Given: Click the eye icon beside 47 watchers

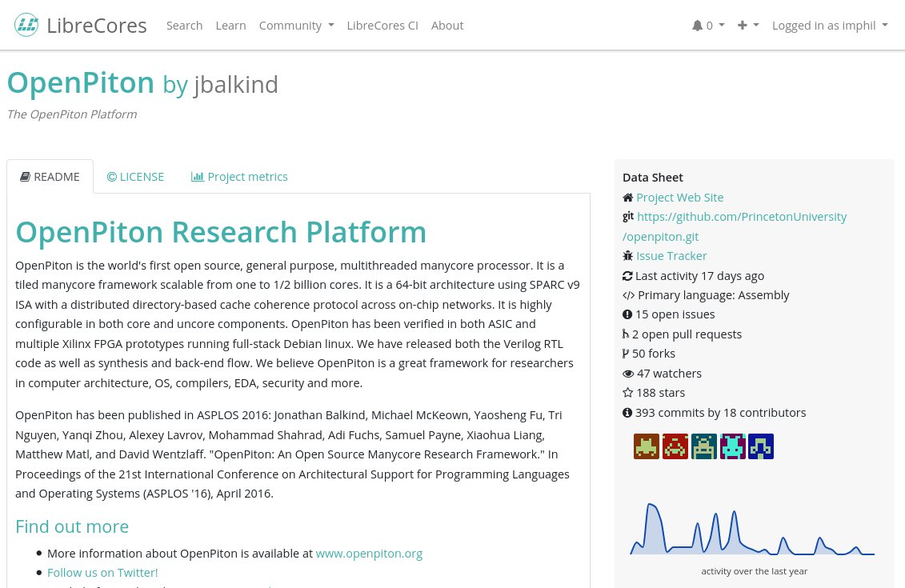Looking at the screenshot, I should point(628,374).
